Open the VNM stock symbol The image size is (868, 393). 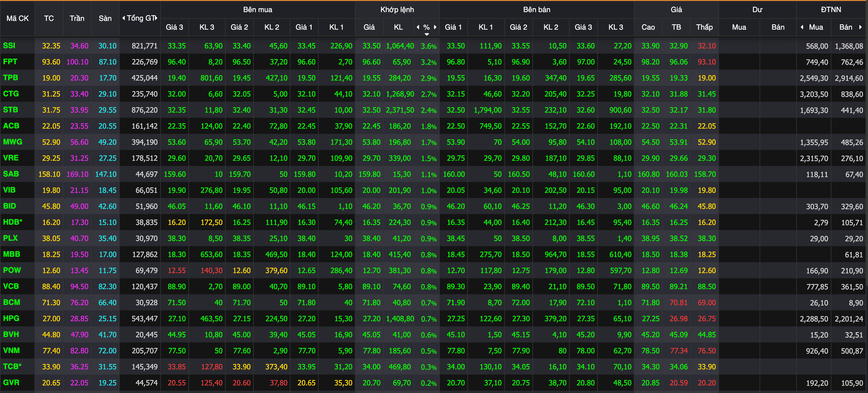click(x=12, y=351)
